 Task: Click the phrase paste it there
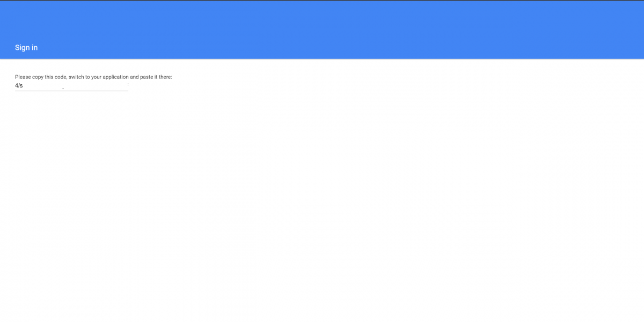pos(157,77)
